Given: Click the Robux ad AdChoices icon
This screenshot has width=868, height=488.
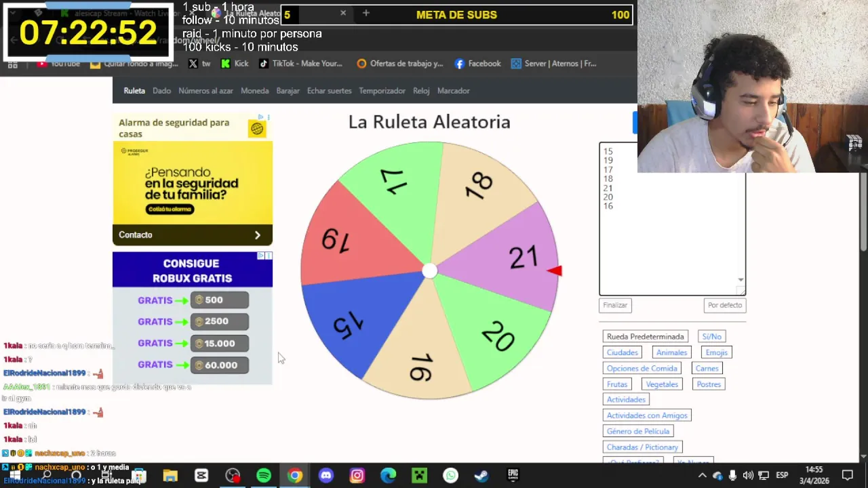Looking at the screenshot, I should click(260, 256).
